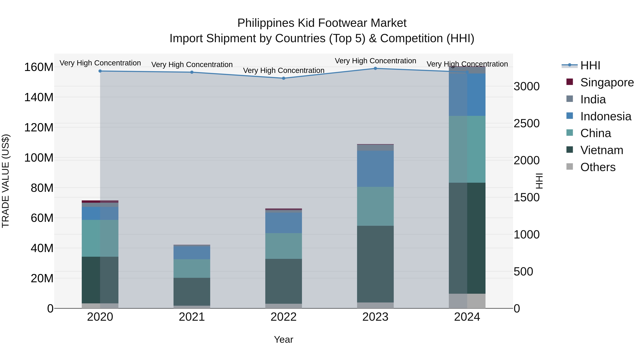
Task: Click the 'TRADE VALUE (US$)' axis title
Action: [x=6, y=181]
